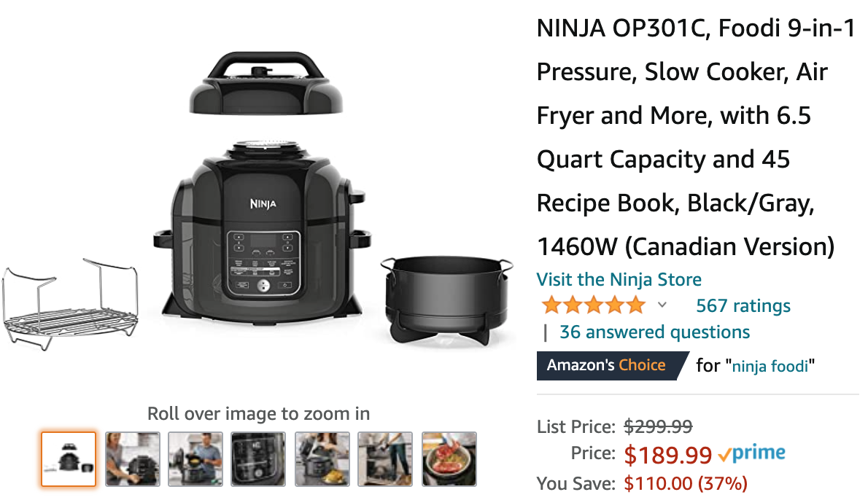Select the first product-overview thumbnail
868x500 pixels.
tap(69, 459)
